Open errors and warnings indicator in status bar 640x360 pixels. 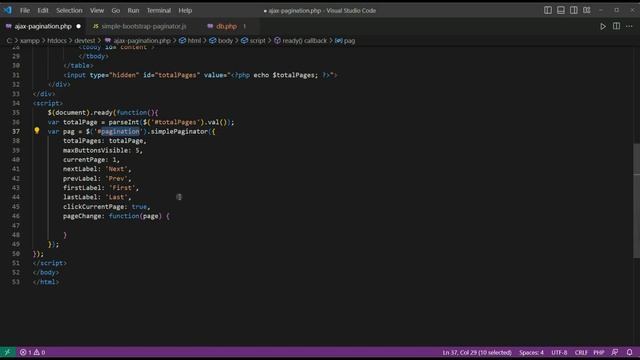tap(32, 352)
